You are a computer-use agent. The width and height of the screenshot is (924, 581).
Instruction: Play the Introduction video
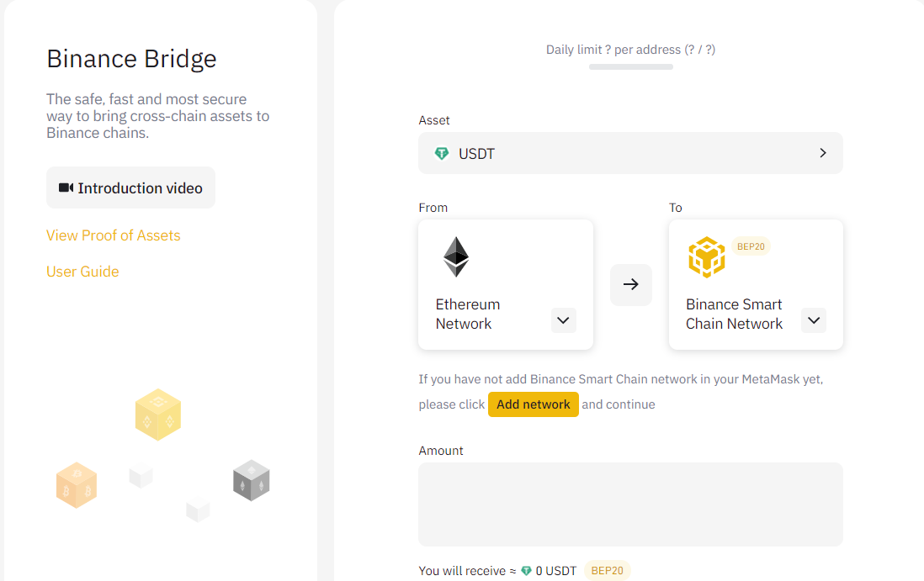coord(130,188)
